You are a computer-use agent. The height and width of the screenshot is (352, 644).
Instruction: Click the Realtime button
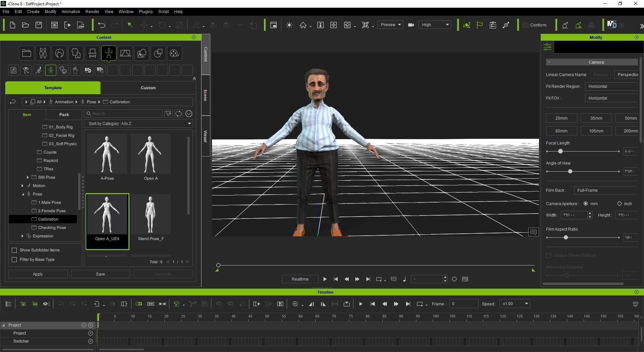[300, 279]
